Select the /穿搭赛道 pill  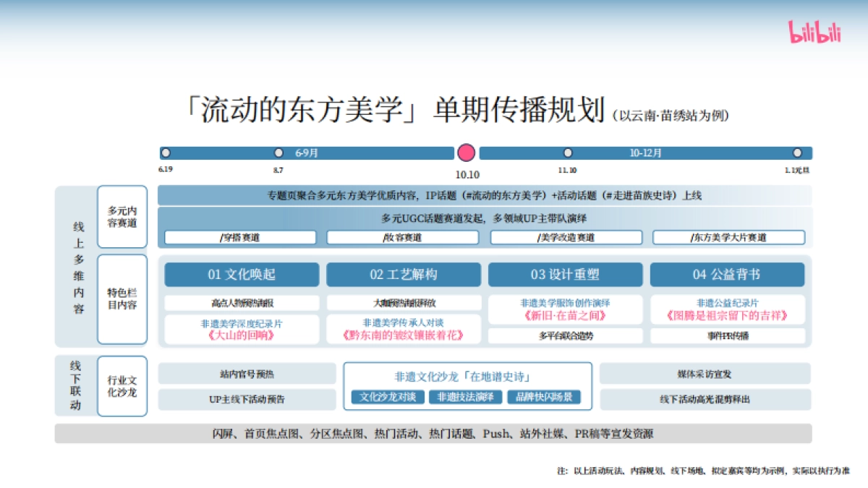click(241, 236)
